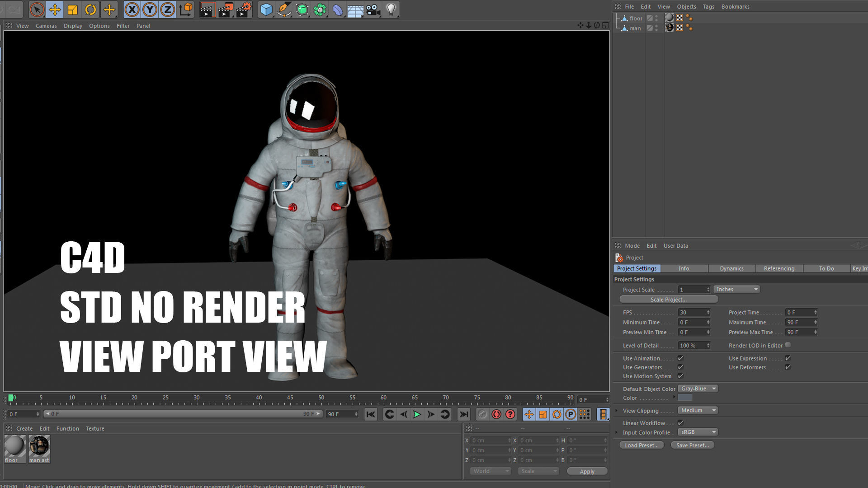Open the To Do tab
This screenshot has height=488, width=868.
pos(826,268)
